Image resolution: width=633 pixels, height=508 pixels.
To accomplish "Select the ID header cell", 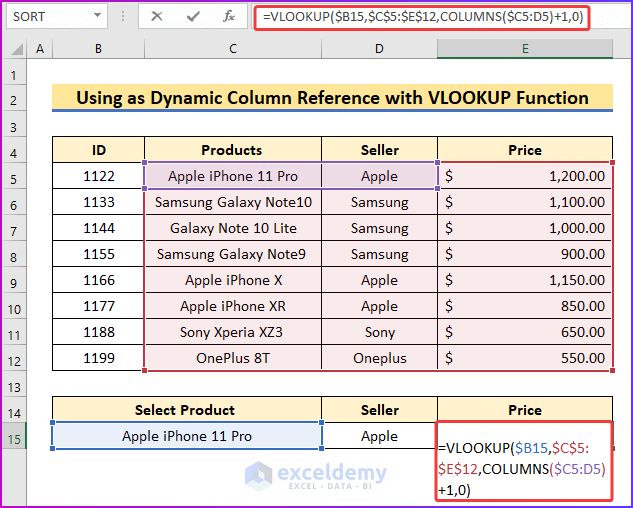I will [x=99, y=150].
